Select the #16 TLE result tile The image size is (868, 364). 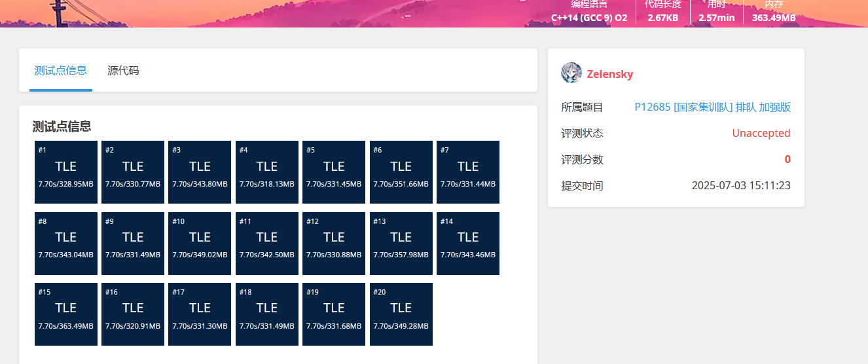[133, 314]
